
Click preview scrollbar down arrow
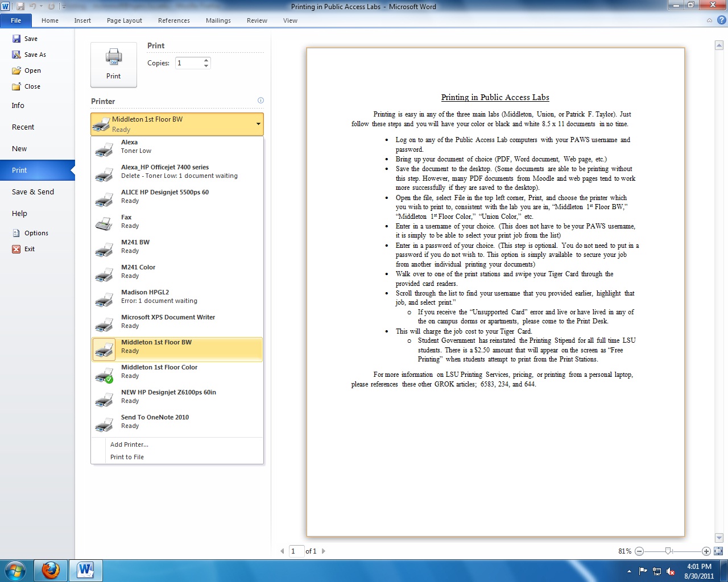tap(718, 538)
